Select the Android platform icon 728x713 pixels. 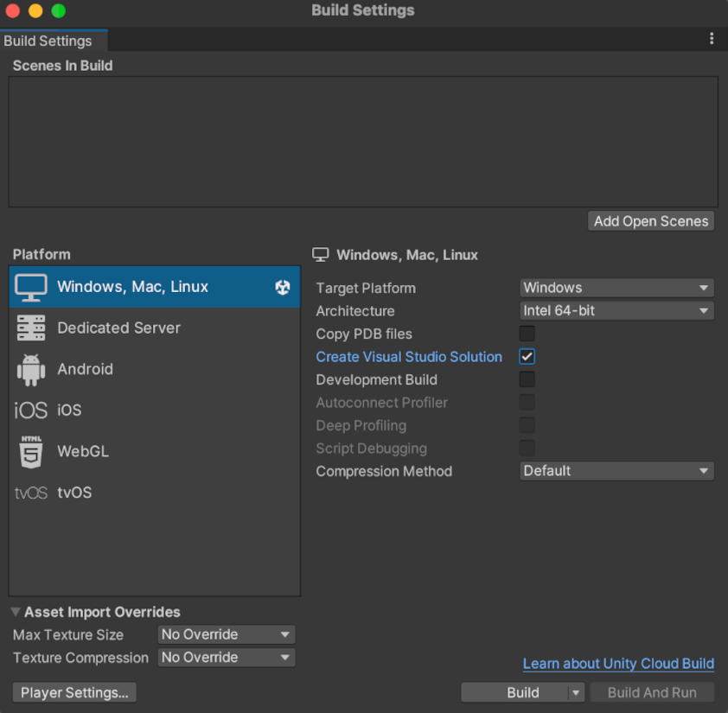[30, 369]
